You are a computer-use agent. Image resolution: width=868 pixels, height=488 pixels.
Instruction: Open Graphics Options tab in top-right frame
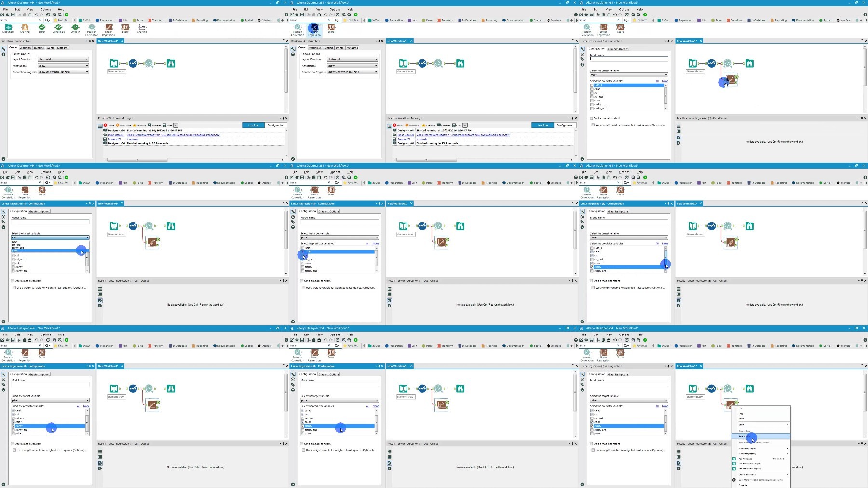click(x=618, y=49)
